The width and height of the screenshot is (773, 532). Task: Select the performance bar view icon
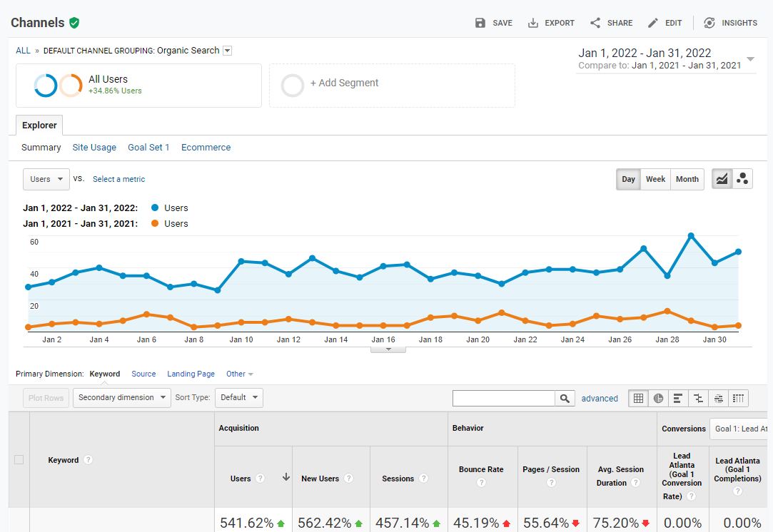click(x=678, y=398)
